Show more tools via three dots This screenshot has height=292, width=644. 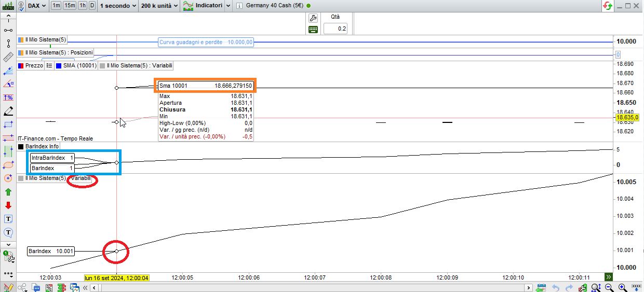[x=8, y=273]
